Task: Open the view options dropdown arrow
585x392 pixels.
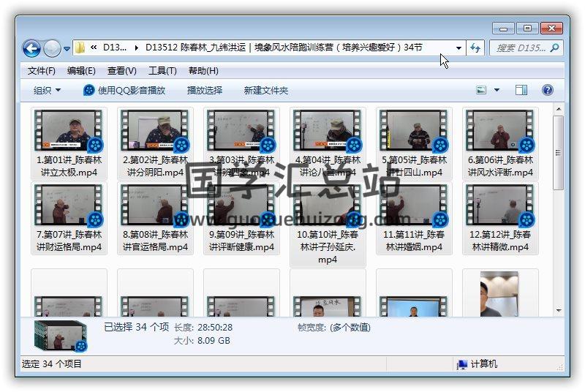Action: 497,90
